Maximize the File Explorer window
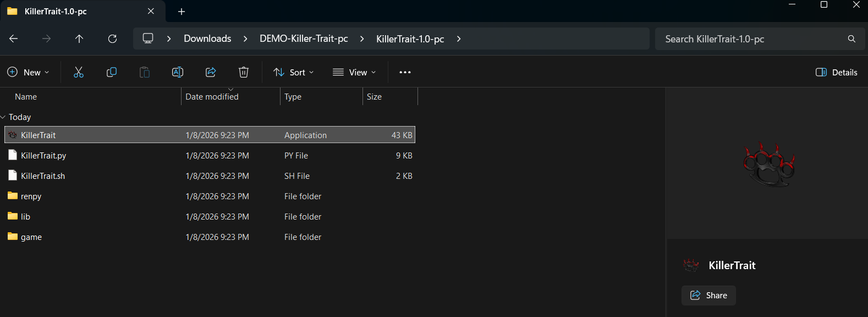Viewport: 868px width, 317px height. point(824,4)
